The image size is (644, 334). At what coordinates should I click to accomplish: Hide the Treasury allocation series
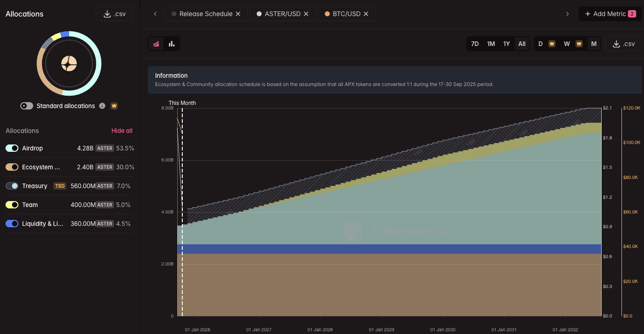(12, 186)
